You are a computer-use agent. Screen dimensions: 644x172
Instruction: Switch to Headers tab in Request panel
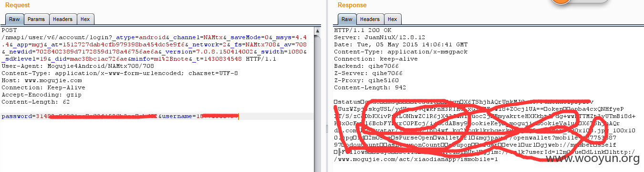62,19
